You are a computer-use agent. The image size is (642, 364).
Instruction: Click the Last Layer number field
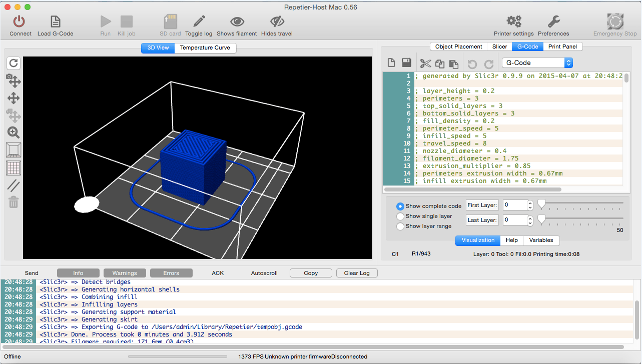click(515, 220)
